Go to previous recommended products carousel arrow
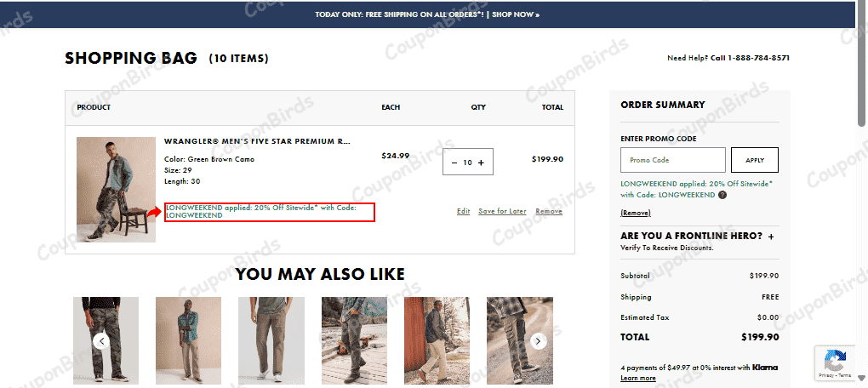 (x=101, y=341)
